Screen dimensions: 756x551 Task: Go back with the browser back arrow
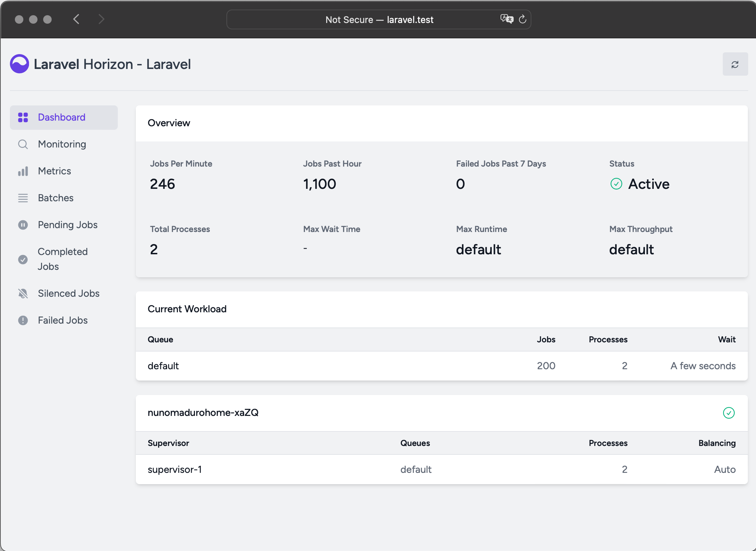(x=76, y=19)
